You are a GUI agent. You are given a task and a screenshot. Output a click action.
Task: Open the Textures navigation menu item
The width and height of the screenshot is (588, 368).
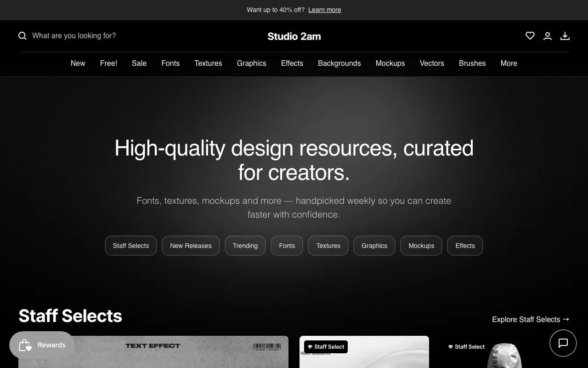208,63
